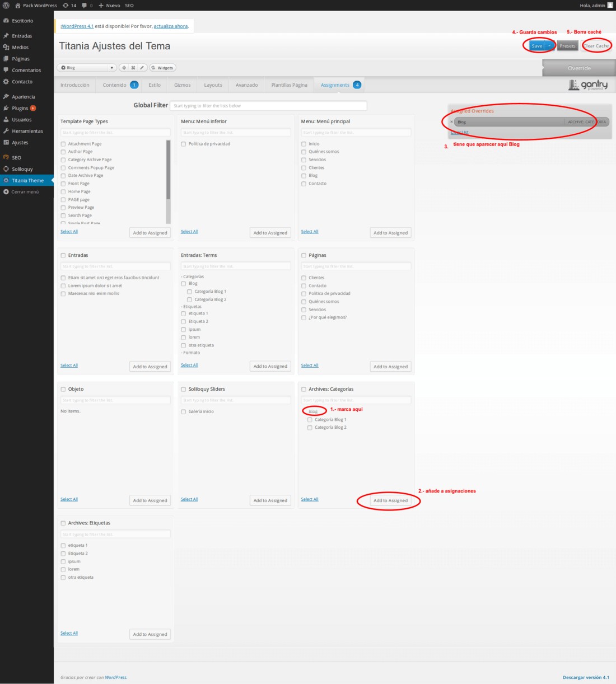Open the Save button dropdown arrow
The height and width of the screenshot is (684, 616).
tap(549, 46)
